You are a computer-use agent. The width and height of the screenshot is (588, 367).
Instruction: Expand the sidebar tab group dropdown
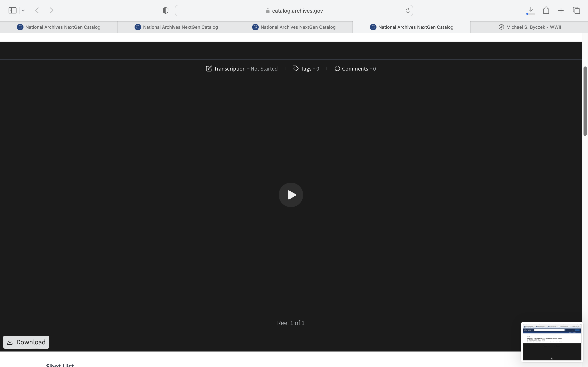23,10
